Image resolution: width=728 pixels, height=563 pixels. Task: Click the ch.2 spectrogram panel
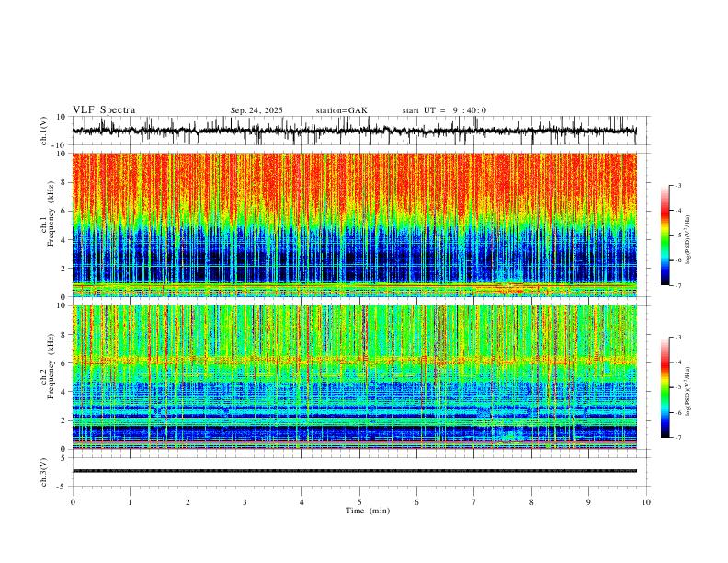point(354,377)
